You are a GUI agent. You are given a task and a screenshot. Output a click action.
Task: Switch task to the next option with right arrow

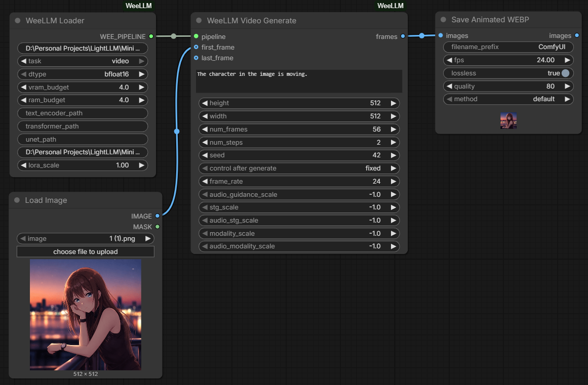141,61
